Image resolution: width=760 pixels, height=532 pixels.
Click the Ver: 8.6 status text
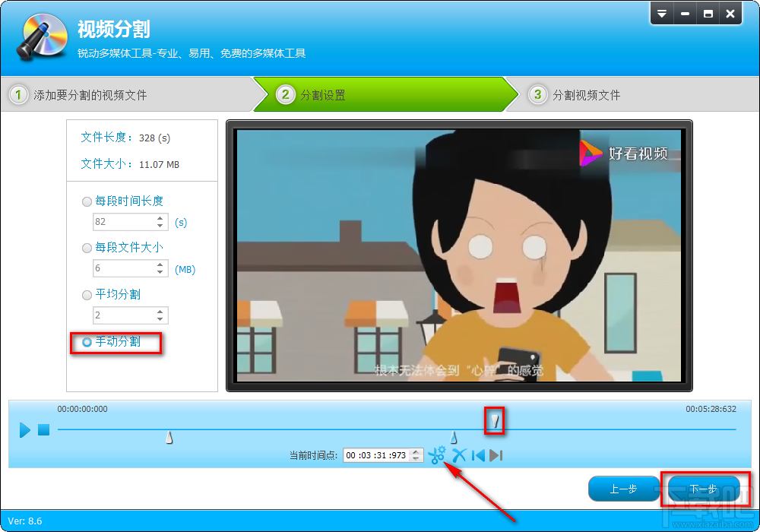(25, 521)
